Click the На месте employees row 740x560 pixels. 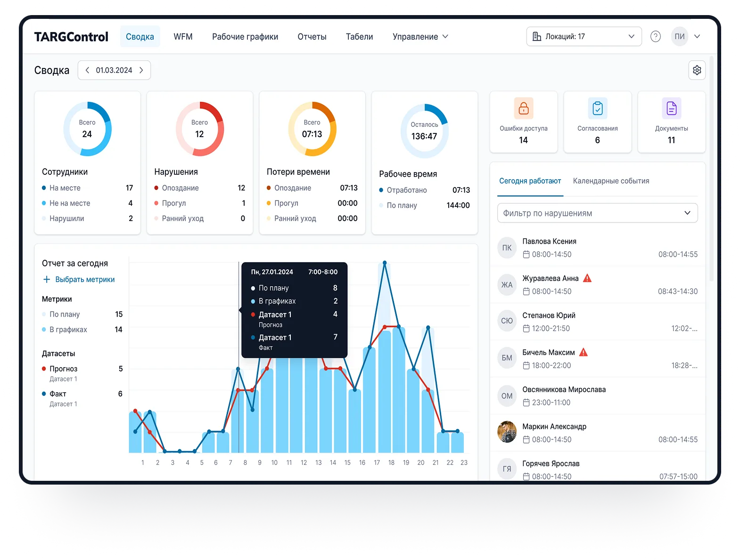click(87, 188)
